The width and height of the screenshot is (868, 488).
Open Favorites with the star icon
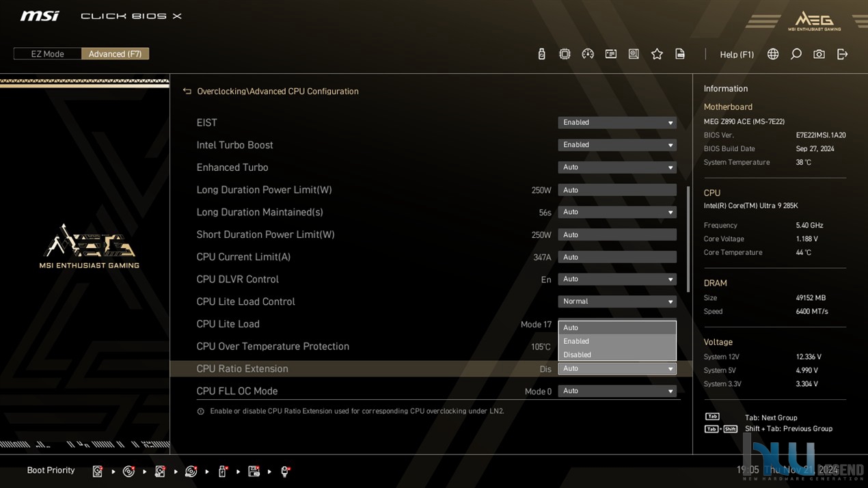point(657,54)
